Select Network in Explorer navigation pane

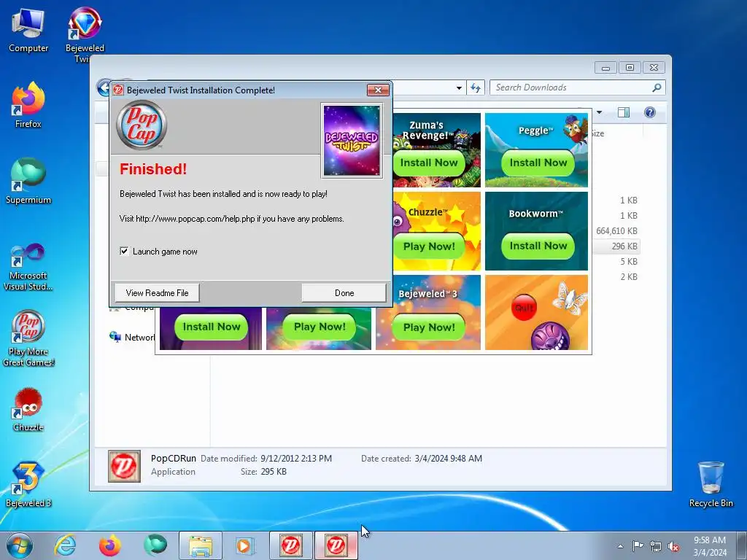[x=133, y=337]
